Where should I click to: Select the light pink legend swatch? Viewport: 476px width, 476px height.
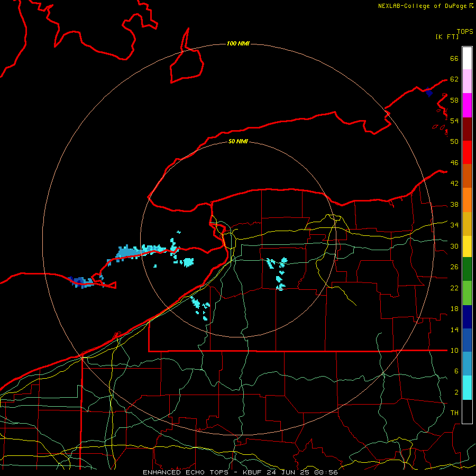(467, 81)
